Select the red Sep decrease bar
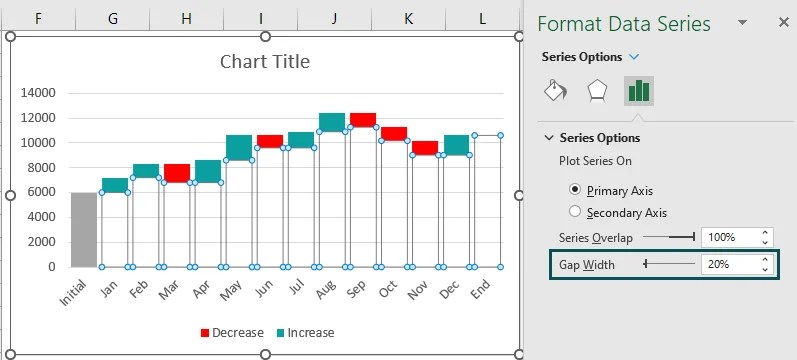The width and height of the screenshot is (797, 360). pos(363,120)
